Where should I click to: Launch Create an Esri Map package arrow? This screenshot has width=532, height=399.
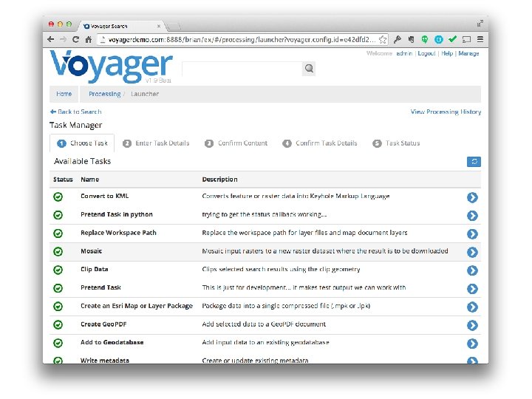pos(472,307)
